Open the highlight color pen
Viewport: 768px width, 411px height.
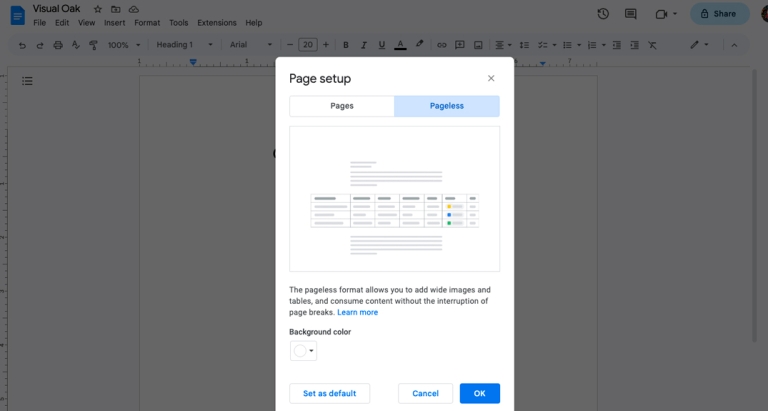pyautogui.click(x=419, y=45)
